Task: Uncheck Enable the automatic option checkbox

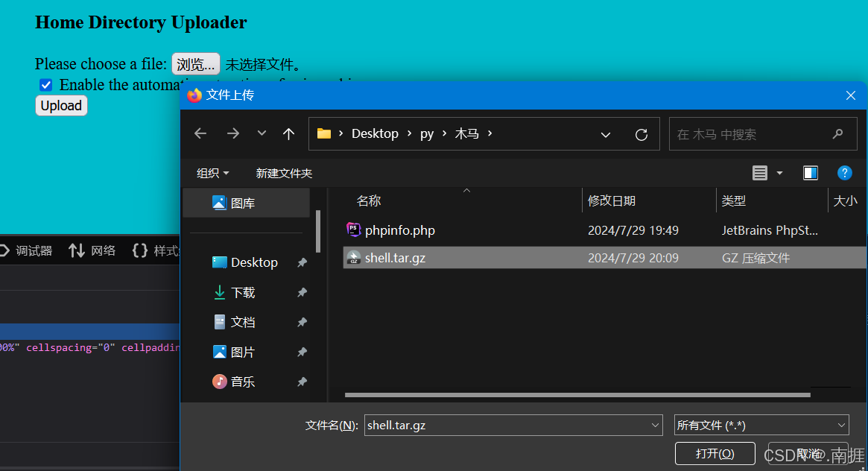Action: click(45, 84)
